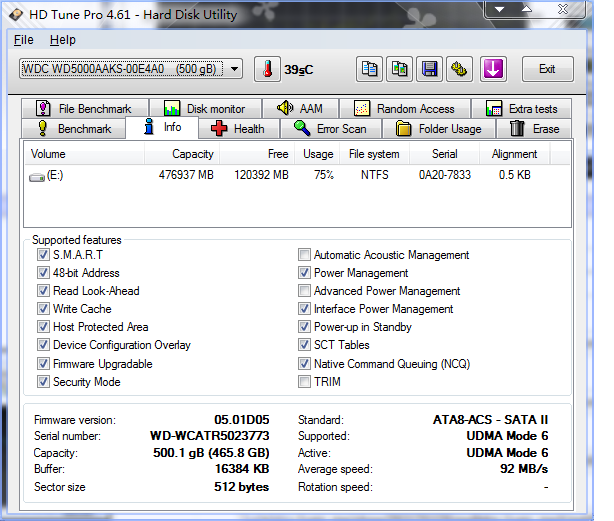Toggle the Advanced Power Management checkbox

tap(304, 291)
